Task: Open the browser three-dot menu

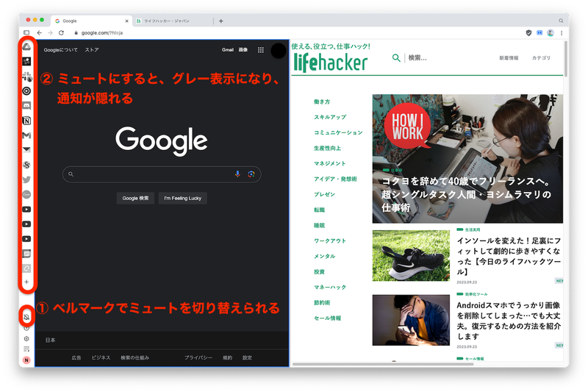Action: point(562,33)
